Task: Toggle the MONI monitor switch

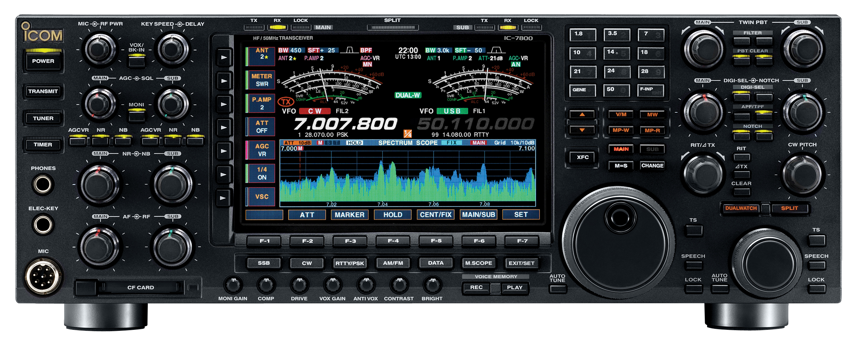Action: tap(136, 115)
